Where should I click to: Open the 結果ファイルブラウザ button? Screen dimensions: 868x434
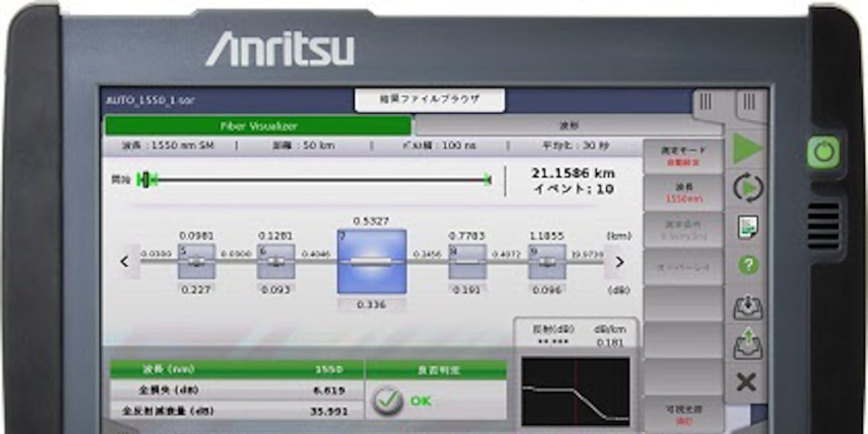430,100
